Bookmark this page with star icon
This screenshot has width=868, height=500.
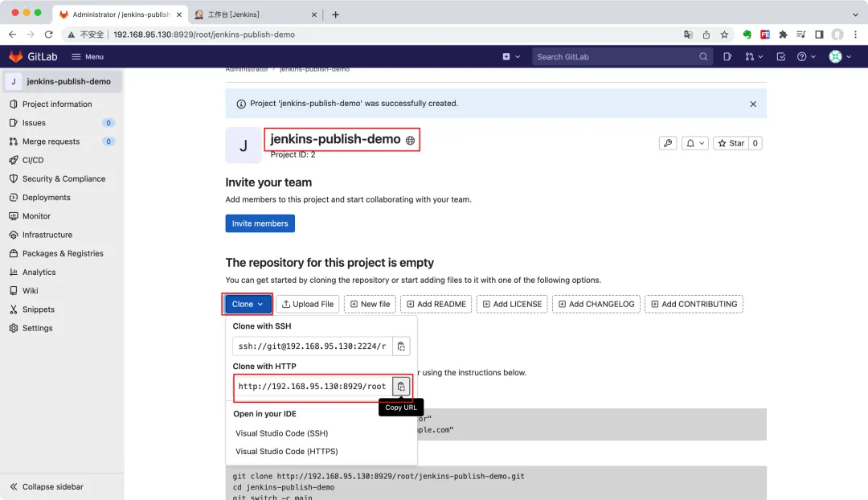(x=724, y=35)
